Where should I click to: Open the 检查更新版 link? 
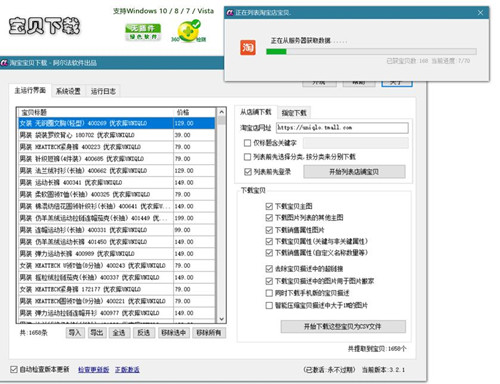click(94, 369)
